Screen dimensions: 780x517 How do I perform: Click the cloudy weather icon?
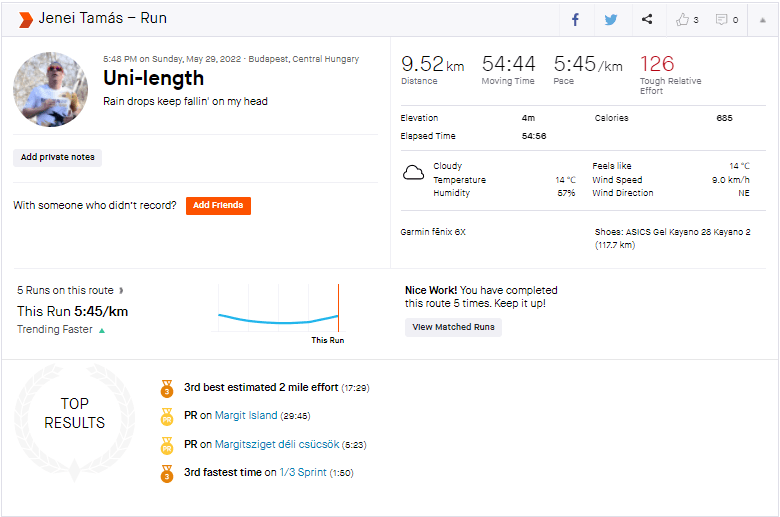coord(413,173)
